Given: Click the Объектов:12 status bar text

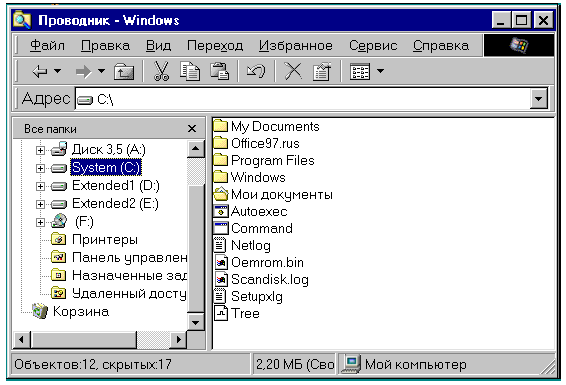Looking at the screenshot, I should click(93, 364).
